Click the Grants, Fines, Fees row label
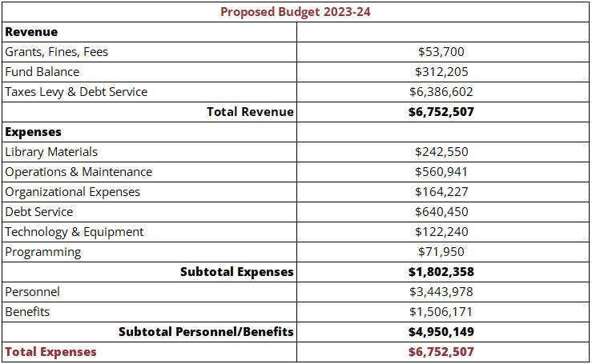 pos(57,52)
